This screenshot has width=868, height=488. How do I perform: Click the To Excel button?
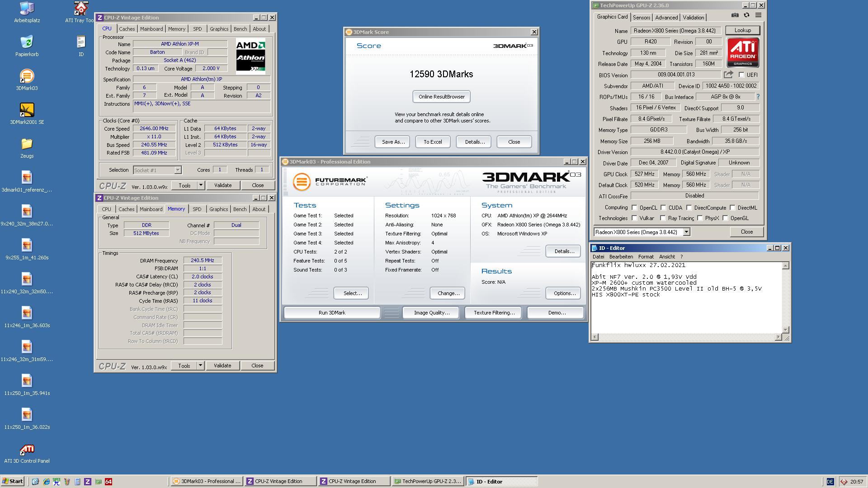click(x=433, y=142)
